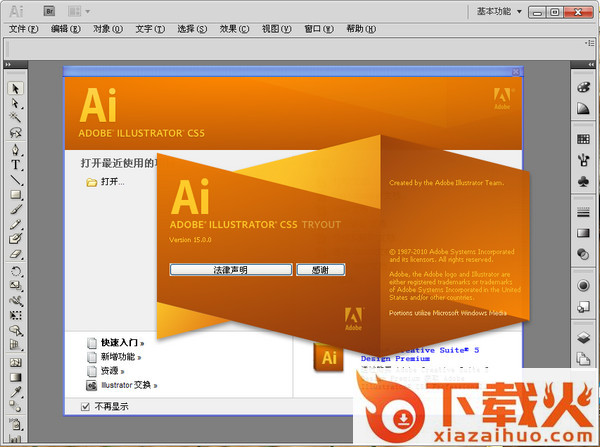Open the Transparency panel icon

(x=583, y=254)
